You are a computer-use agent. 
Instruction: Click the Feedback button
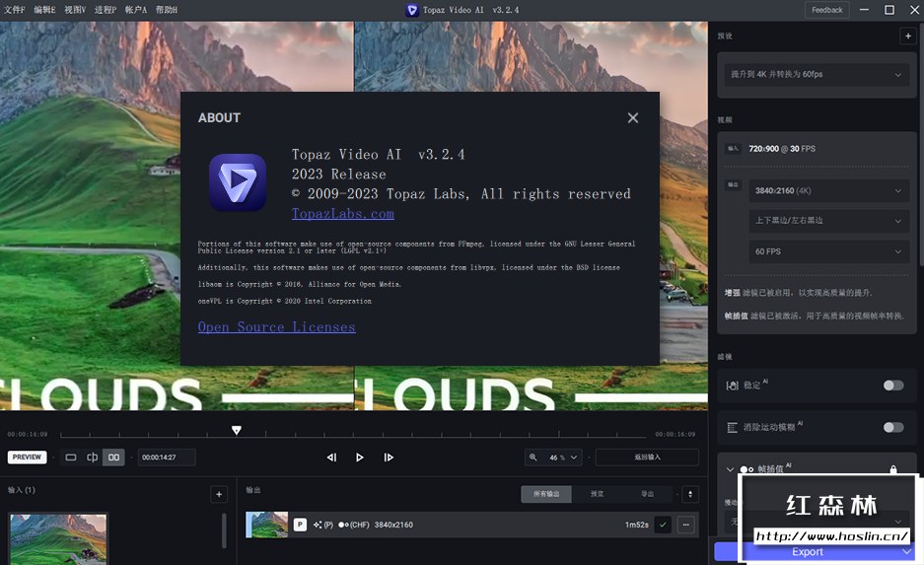click(x=826, y=10)
